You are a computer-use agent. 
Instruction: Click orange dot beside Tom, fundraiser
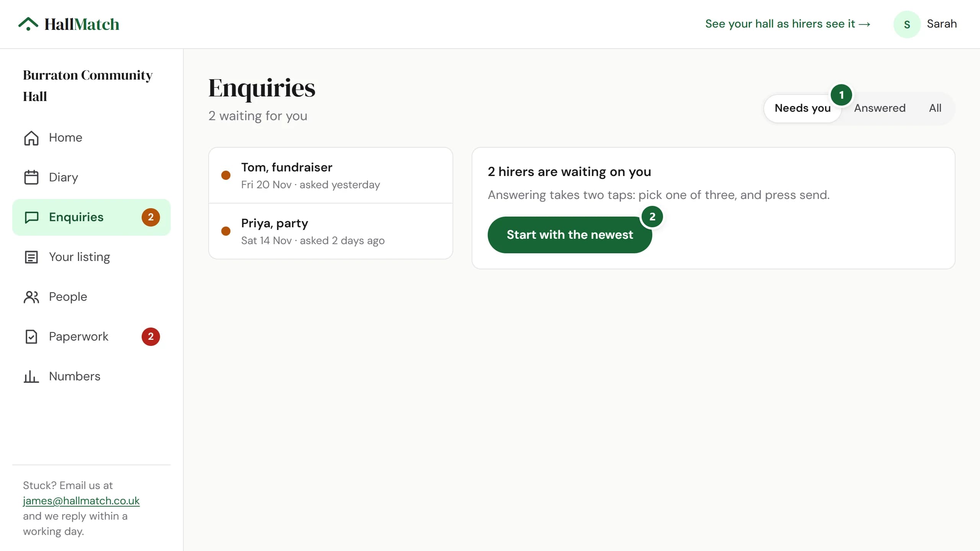click(x=226, y=175)
